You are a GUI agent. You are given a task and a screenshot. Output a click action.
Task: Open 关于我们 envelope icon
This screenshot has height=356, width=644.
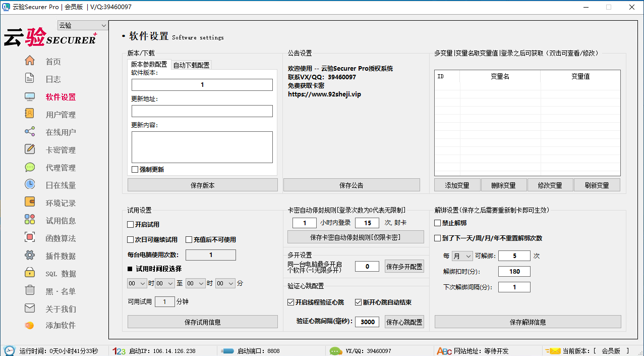pos(30,309)
